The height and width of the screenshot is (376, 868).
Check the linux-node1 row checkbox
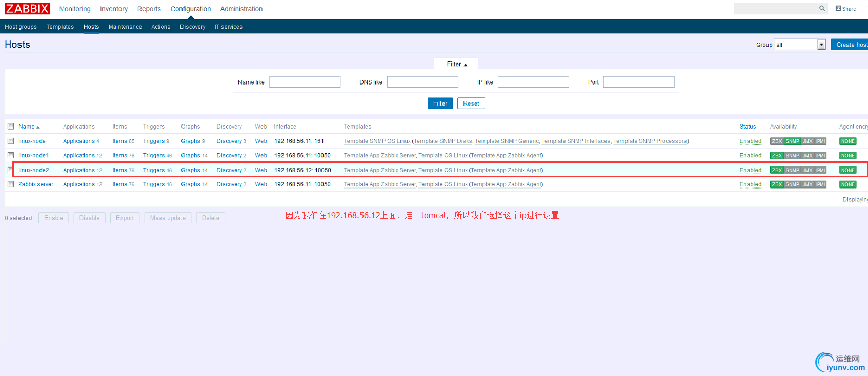[x=11, y=155]
